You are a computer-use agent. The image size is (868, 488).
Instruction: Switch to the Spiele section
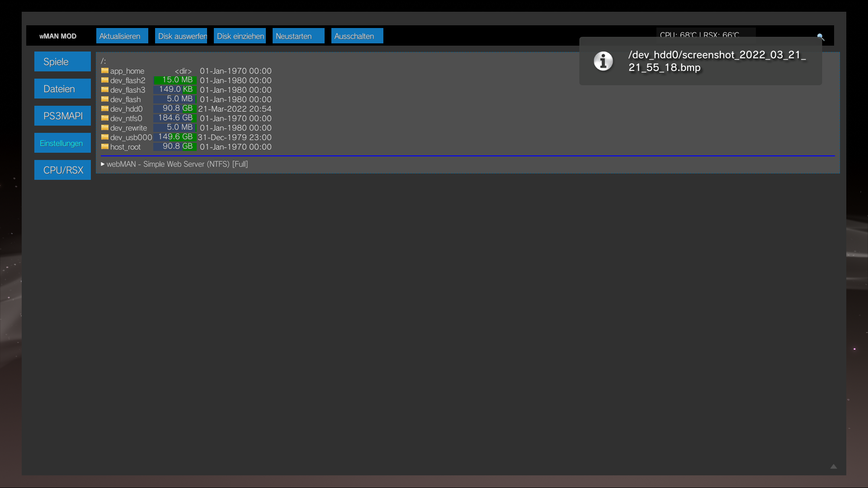pos(62,61)
